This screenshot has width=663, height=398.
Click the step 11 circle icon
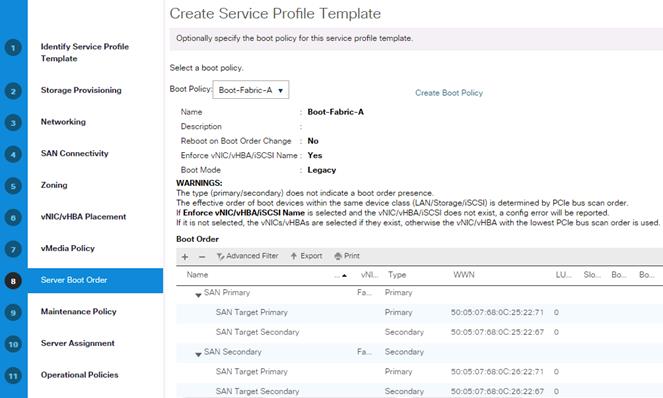pyautogui.click(x=13, y=376)
